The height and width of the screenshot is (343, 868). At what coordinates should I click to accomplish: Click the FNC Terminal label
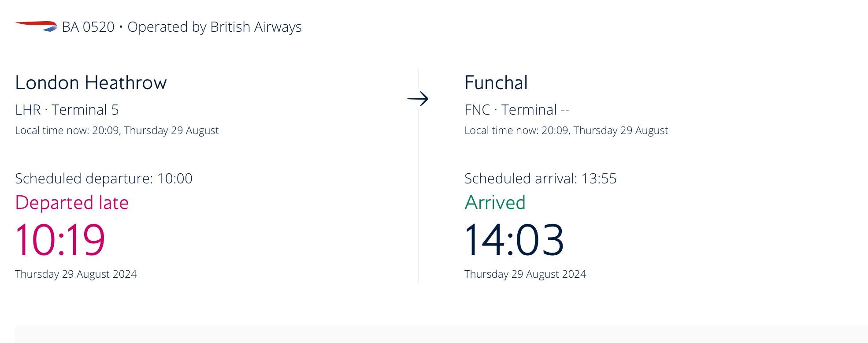pyautogui.click(x=517, y=110)
